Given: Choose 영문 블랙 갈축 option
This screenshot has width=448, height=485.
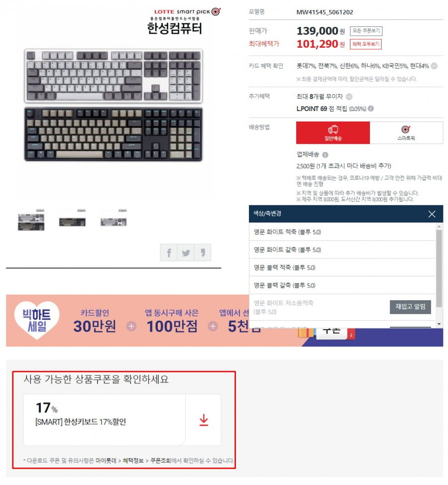Looking at the screenshot, I should pyautogui.click(x=342, y=285).
